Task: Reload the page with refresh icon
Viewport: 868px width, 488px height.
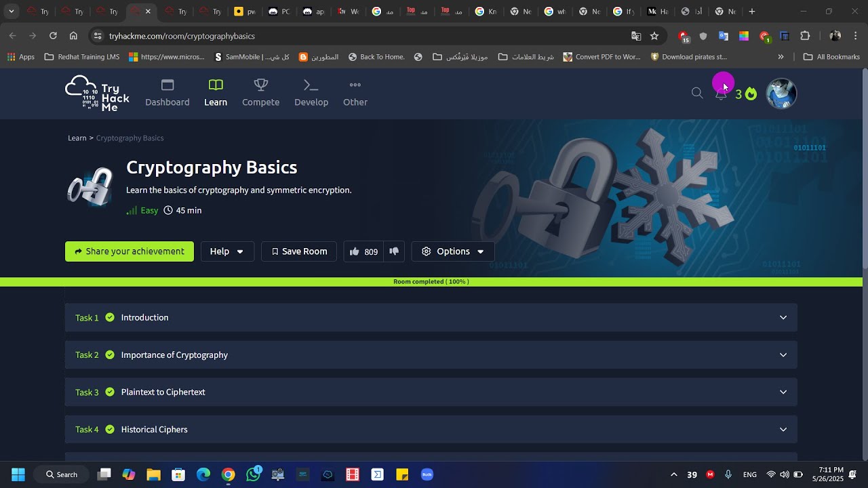Action: (53, 36)
